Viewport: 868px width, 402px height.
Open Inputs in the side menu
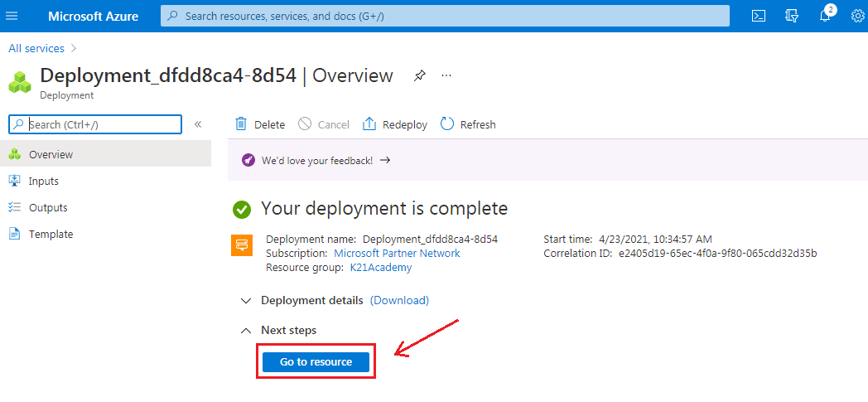pos(43,181)
